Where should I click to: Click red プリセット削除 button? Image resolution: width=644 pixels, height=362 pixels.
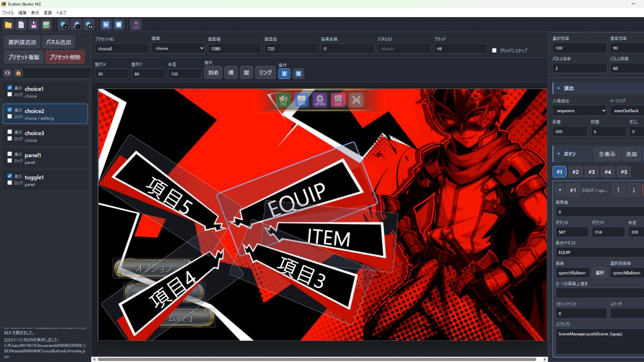[65, 57]
